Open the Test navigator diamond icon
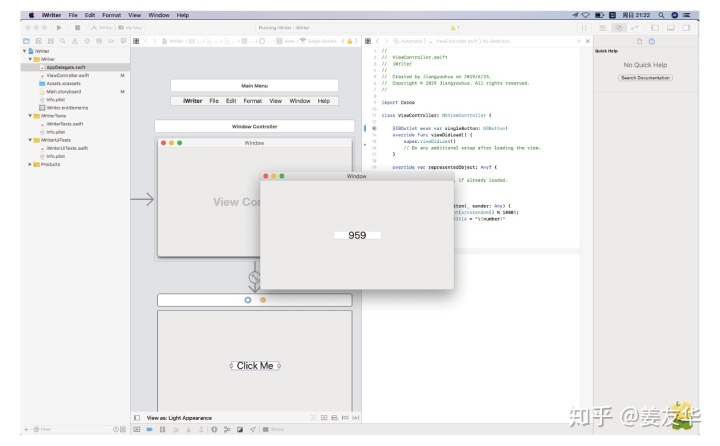 click(x=87, y=41)
